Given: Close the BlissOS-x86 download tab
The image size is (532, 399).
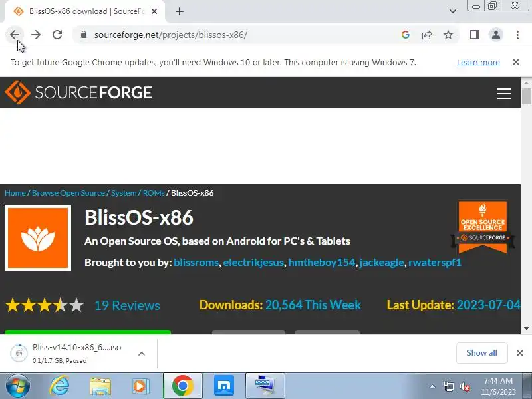Looking at the screenshot, I should (x=154, y=11).
